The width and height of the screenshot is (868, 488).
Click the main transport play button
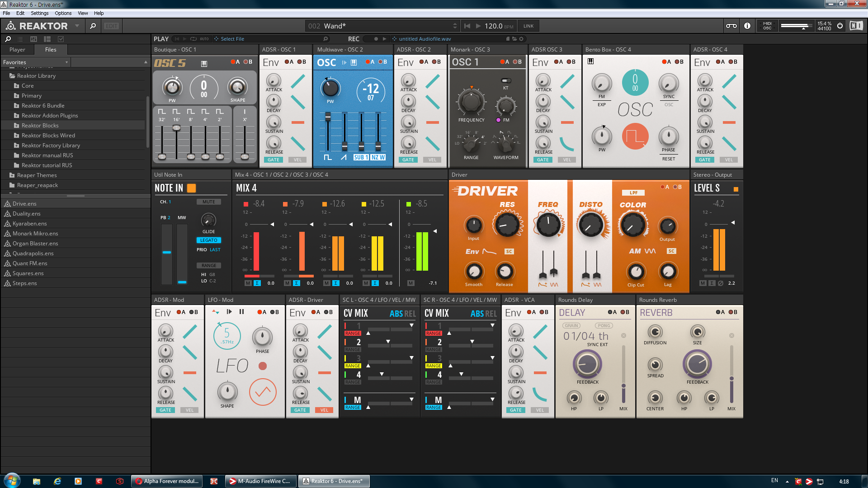(x=478, y=26)
